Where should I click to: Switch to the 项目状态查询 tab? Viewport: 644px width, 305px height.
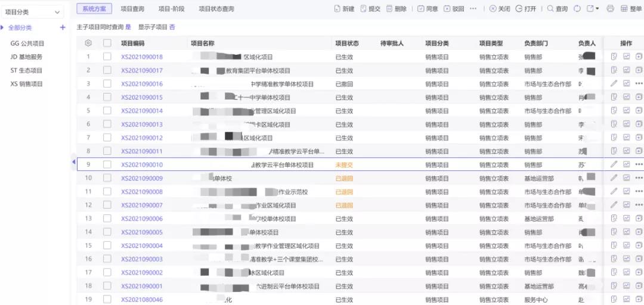point(216,9)
